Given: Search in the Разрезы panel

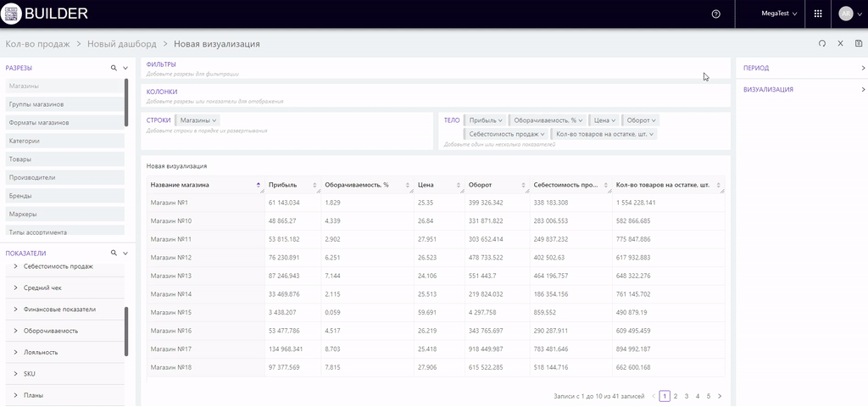Looking at the screenshot, I should pyautogui.click(x=114, y=68).
